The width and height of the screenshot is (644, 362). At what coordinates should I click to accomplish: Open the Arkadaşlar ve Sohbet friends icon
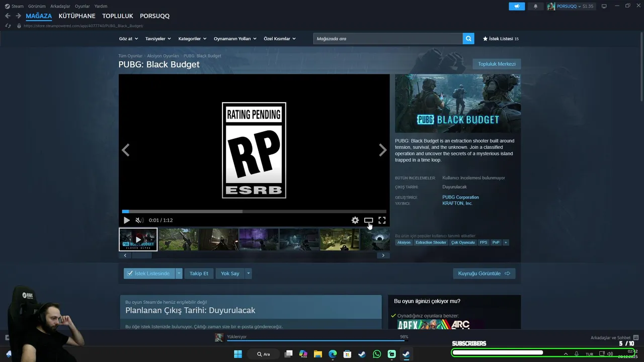[x=636, y=337]
